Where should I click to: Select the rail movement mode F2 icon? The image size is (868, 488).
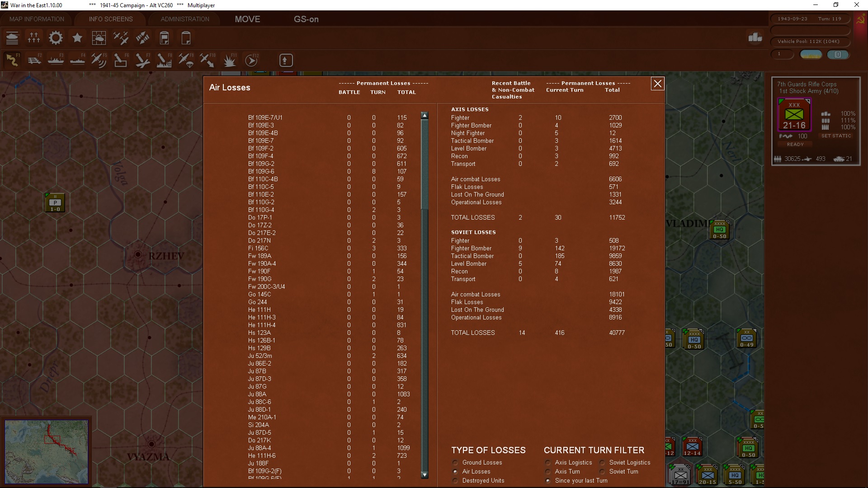coord(34,60)
